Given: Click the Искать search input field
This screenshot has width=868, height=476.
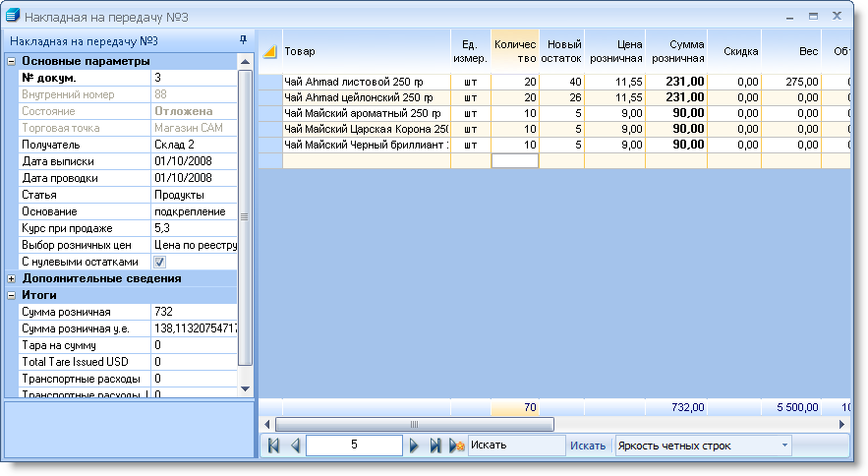Looking at the screenshot, I should point(516,446).
